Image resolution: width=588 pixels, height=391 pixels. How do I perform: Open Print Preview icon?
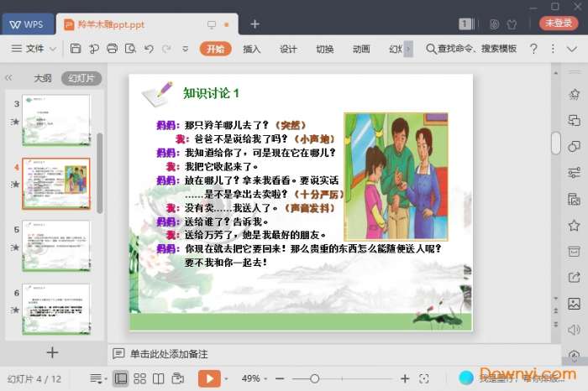point(130,49)
